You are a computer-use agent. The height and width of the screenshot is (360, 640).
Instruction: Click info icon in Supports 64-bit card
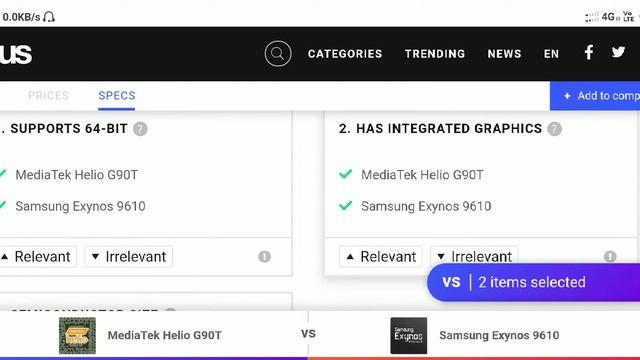coord(264,256)
